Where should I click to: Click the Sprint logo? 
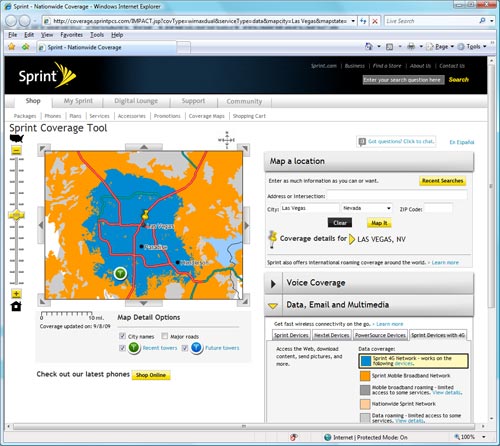coord(47,76)
